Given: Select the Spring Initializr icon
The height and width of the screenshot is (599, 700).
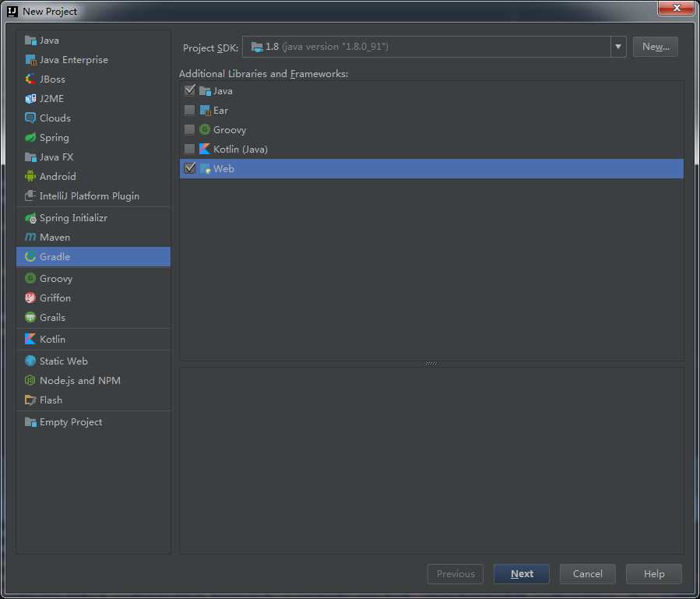Looking at the screenshot, I should point(30,218).
